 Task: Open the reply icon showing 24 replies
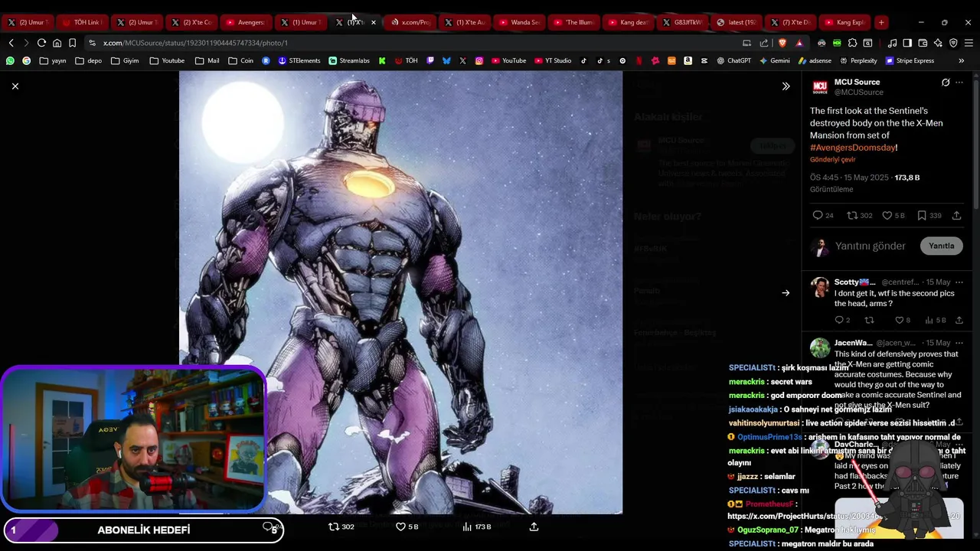coord(823,216)
